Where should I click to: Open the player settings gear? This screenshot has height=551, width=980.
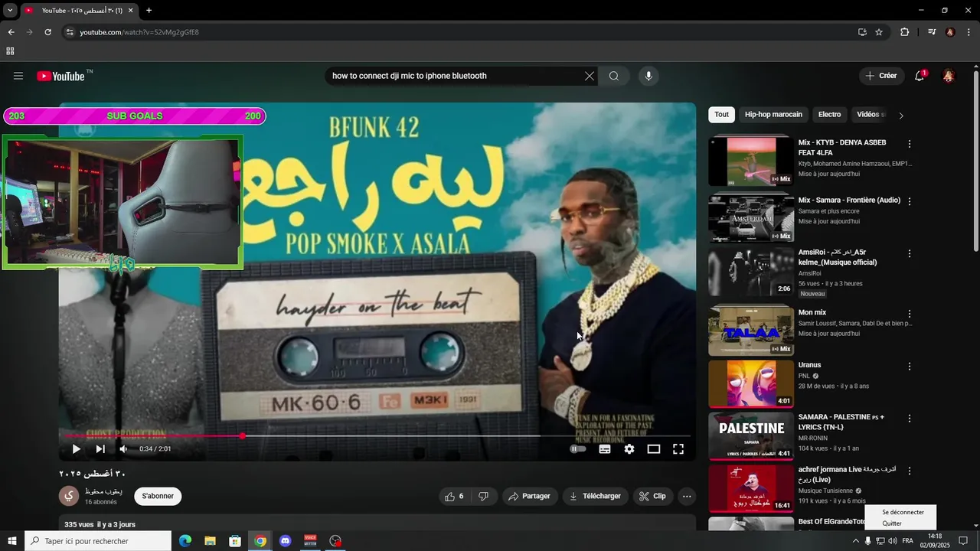click(x=629, y=449)
